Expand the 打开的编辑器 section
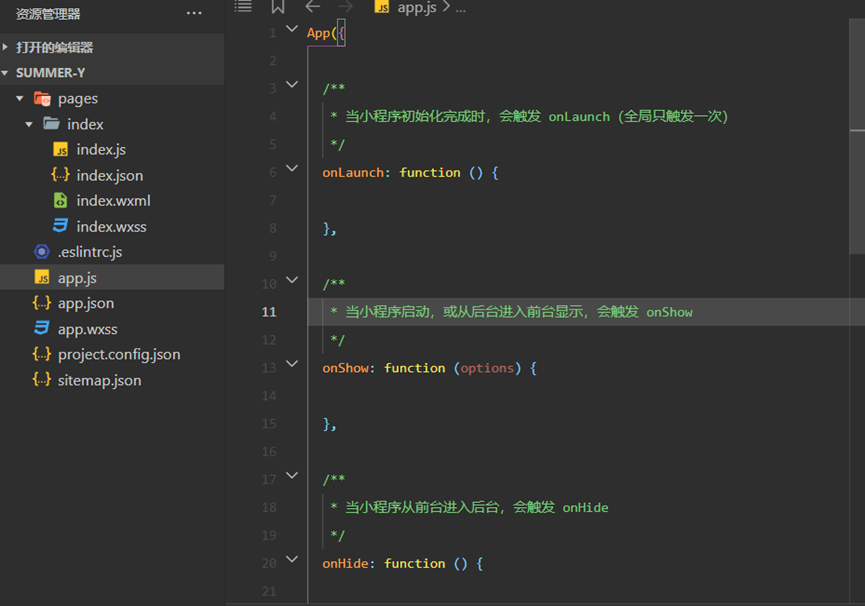This screenshot has height=606, width=865. [x=7, y=47]
